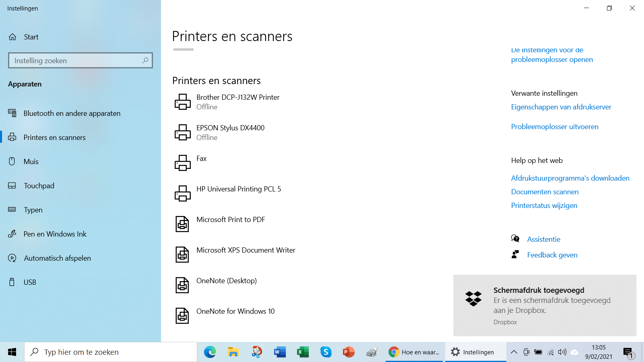Select Brother DCP-J132W Printer name text
This screenshot has height=362, width=644.
[x=238, y=97]
